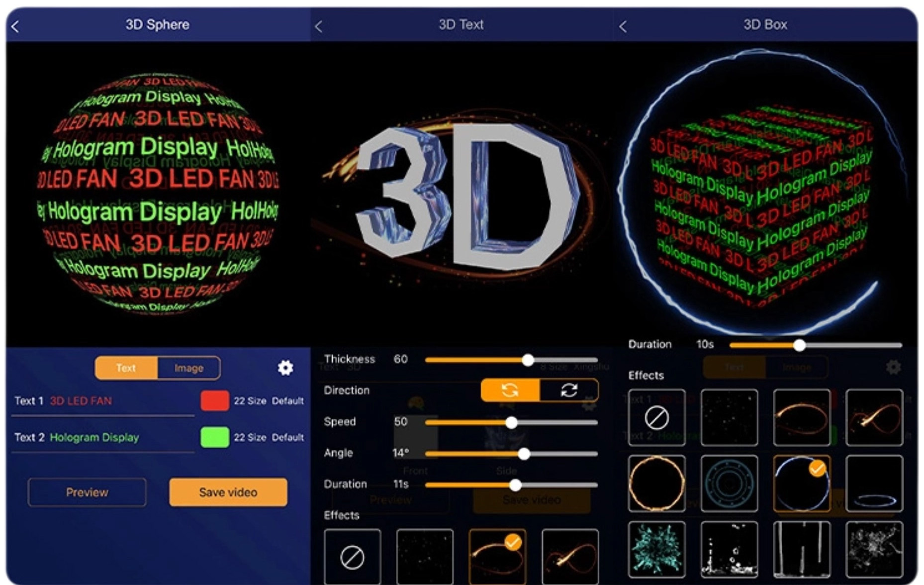Select the Text tab
924x585 pixels.
click(x=126, y=368)
